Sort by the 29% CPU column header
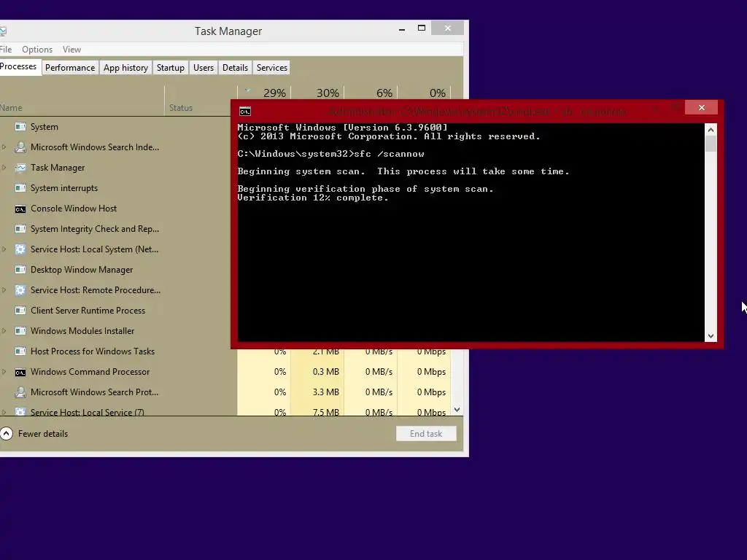747x560 pixels. click(x=264, y=93)
